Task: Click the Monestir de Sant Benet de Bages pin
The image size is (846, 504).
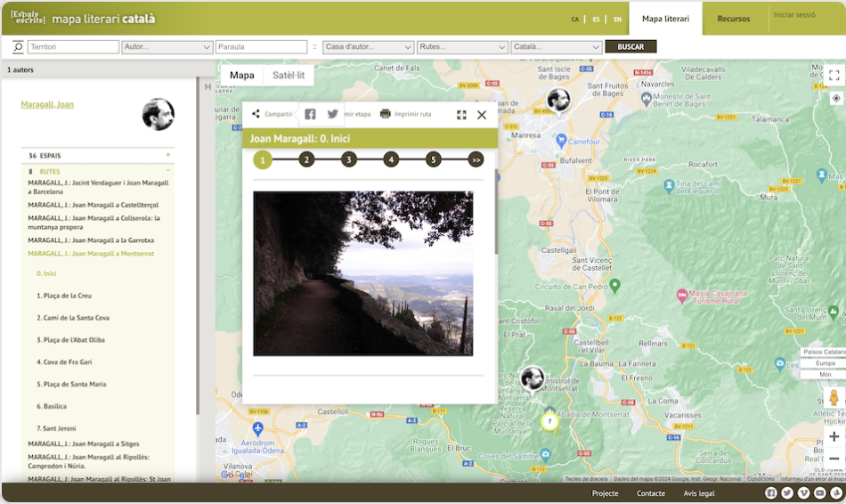Action: coord(647,99)
